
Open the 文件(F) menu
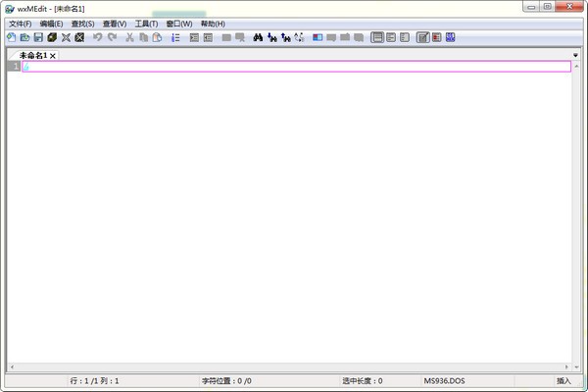pyautogui.click(x=21, y=24)
